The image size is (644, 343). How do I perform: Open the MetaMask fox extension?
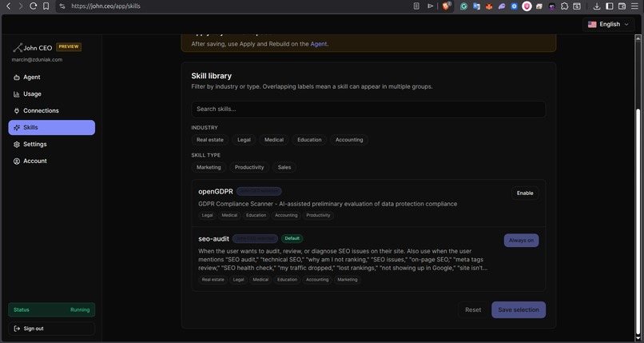(489, 6)
